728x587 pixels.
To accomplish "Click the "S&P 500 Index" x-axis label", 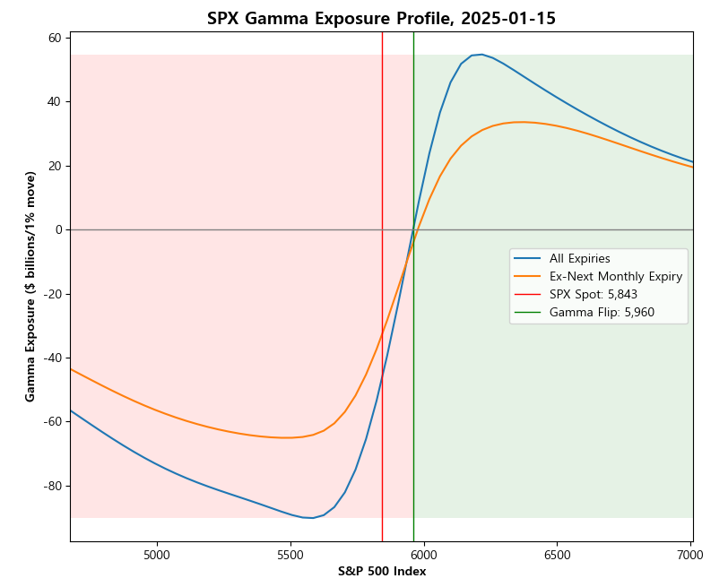I will 381,572.
